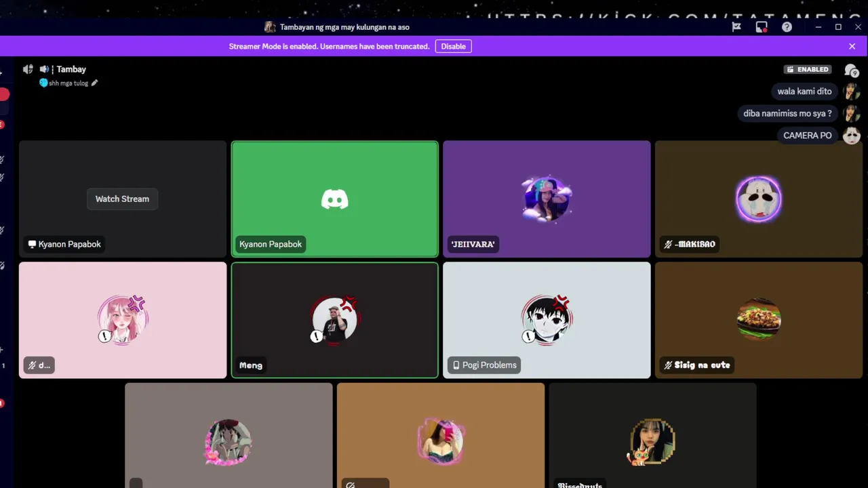Open the chat thread icon beside ENABLED
This screenshot has height=488, width=868.
tap(851, 70)
